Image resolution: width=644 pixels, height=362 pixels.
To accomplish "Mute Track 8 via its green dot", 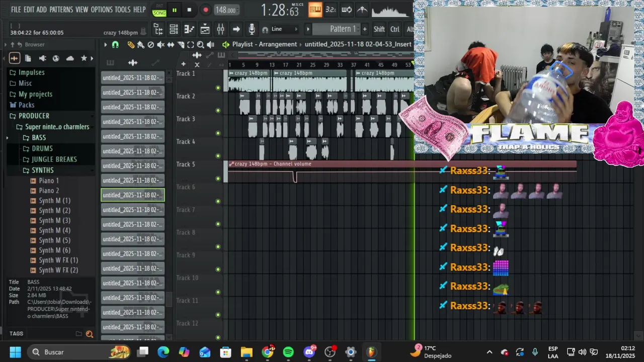I will [x=218, y=247].
